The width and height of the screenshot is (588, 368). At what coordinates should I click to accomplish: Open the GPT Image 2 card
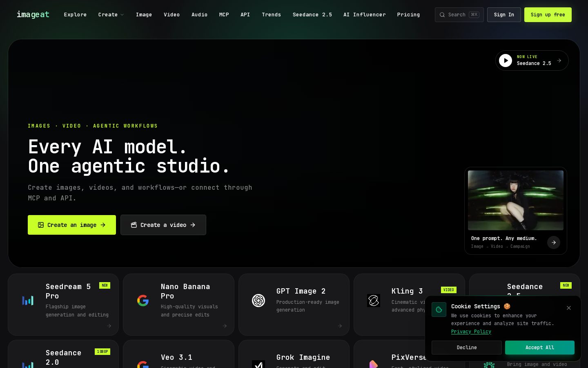pos(294,305)
